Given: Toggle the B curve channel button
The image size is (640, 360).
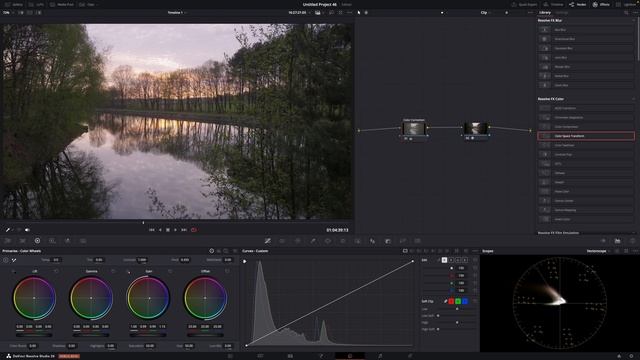Looking at the screenshot, I should tap(465, 260).
